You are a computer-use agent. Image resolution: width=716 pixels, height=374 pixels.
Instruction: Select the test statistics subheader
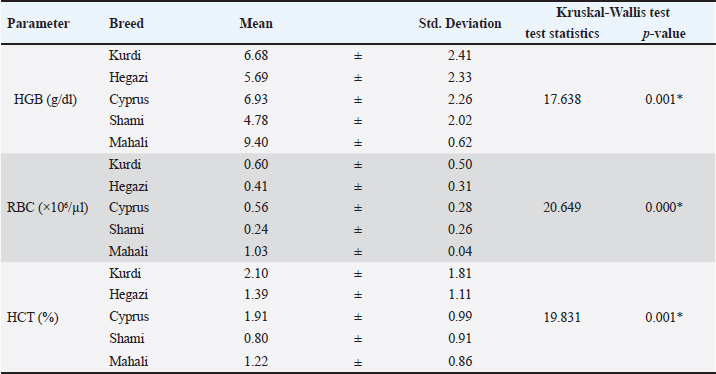point(562,34)
